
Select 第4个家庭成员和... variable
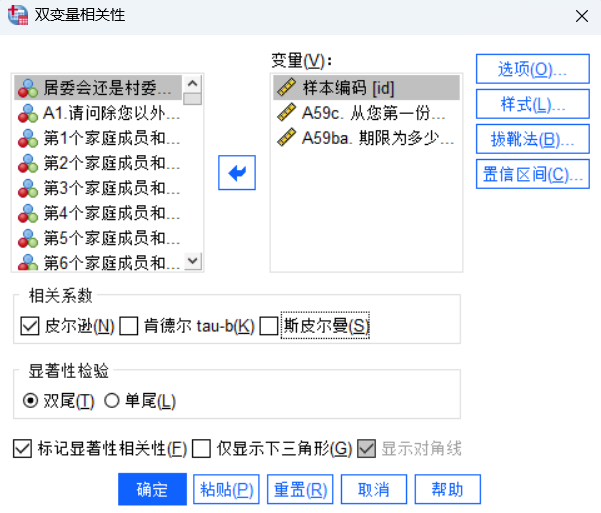click(x=98, y=213)
